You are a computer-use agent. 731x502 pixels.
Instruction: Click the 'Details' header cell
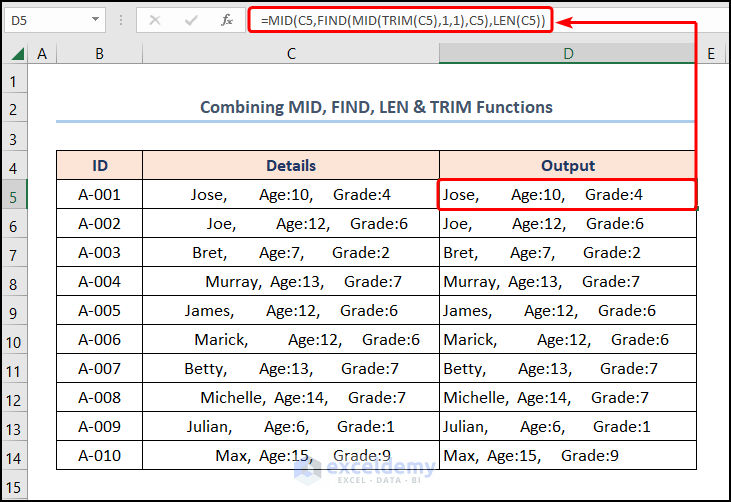pyautogui.click(x=291, y=165)
